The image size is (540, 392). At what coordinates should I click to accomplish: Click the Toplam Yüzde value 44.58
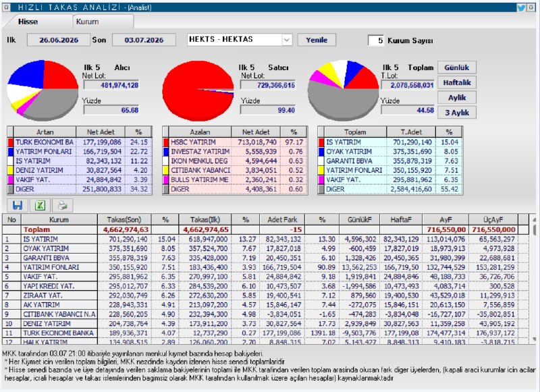click(408, 110)
